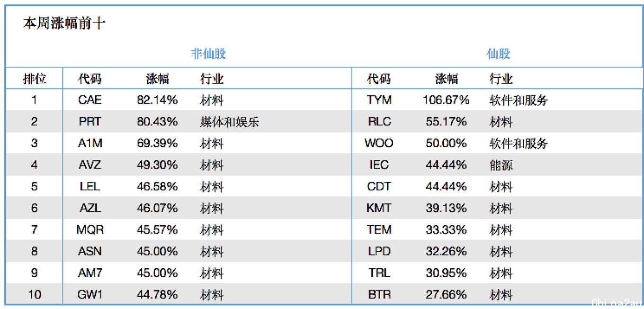Select stock code CAE
Screen dimensions: 644x309
click(x=90, y=100)
